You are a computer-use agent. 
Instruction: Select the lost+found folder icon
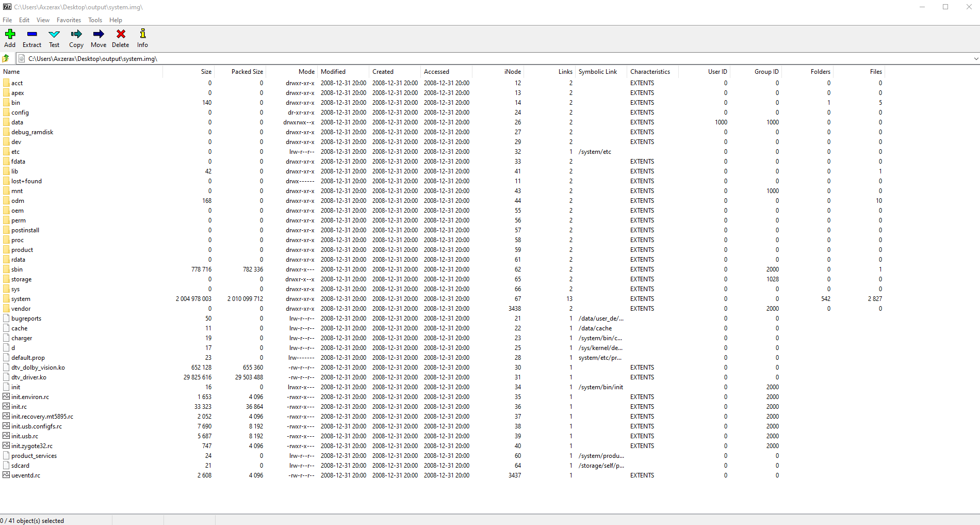pyautogui.click(x=6, y=181)
